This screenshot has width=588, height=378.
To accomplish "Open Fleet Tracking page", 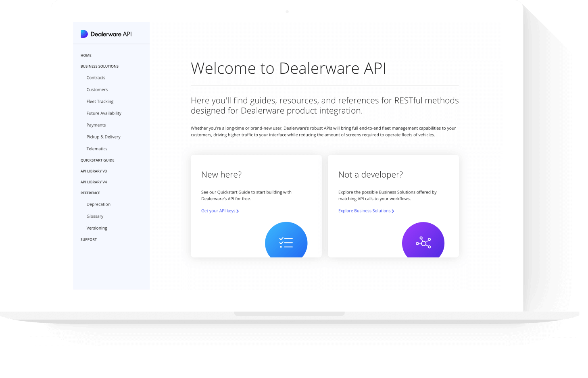I will [100, 102].
